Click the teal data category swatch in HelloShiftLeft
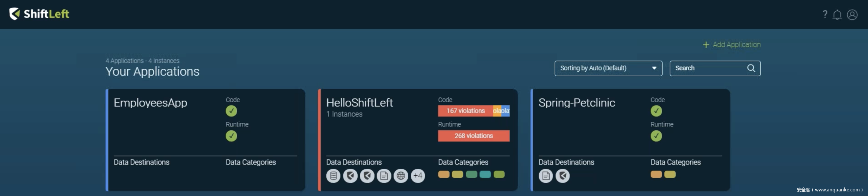 (x=485, y=174)
